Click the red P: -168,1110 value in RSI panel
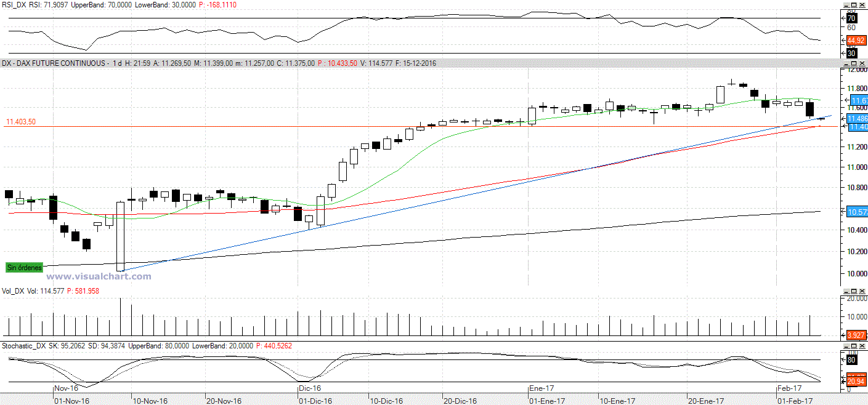Image resolution: width=868 pixels, height=405 pixels. click(x=217, y=5)
